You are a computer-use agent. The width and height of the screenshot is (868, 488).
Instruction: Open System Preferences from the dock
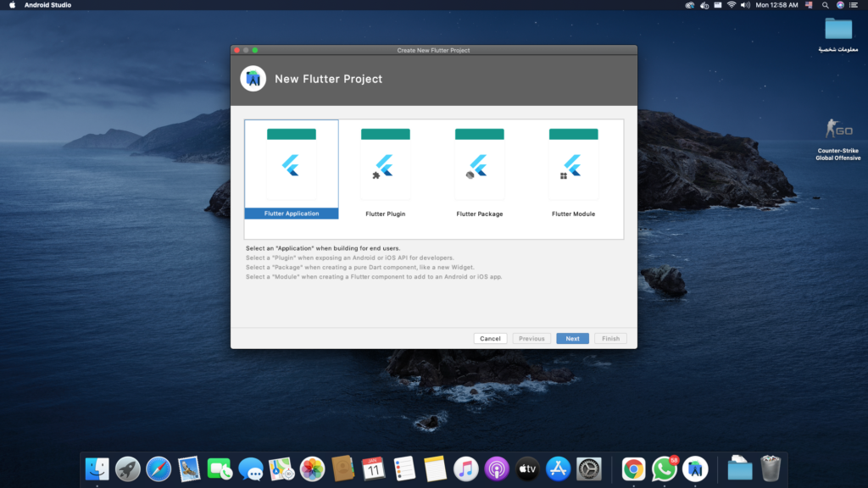(589, 469)
